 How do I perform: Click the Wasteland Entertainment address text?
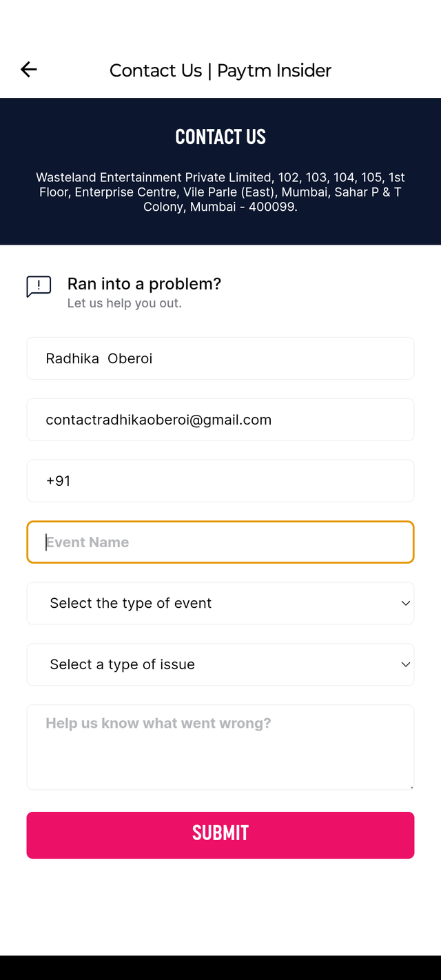(220, 192)
